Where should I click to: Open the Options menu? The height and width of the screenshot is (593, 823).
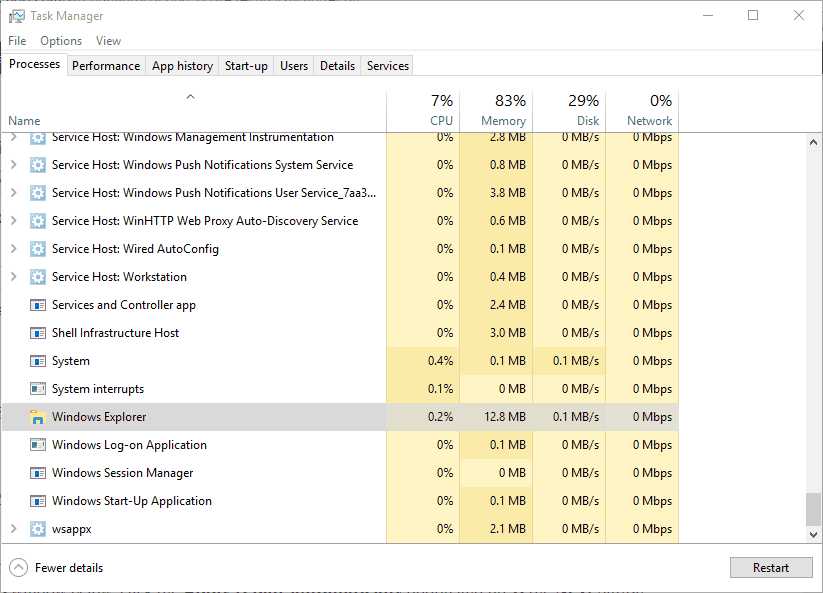61,40
